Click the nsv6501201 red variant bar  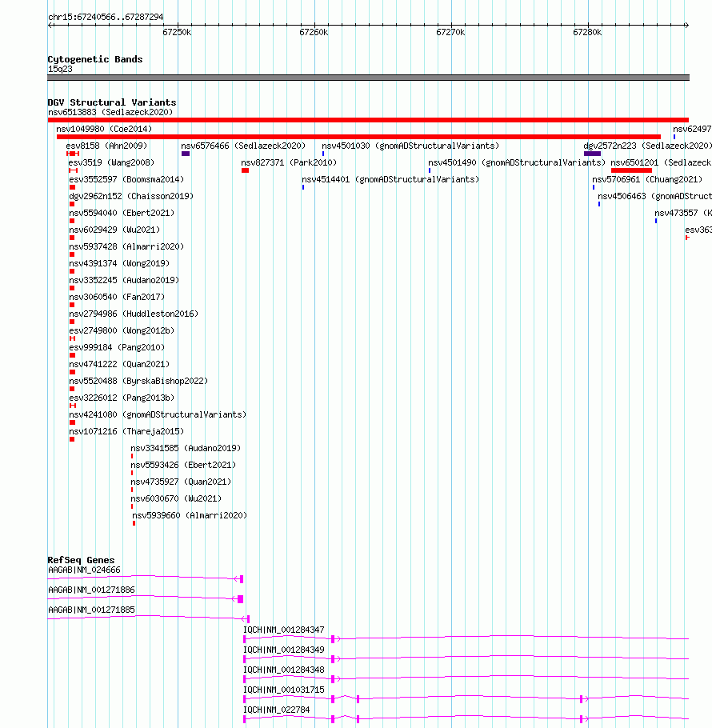[631, 170]
